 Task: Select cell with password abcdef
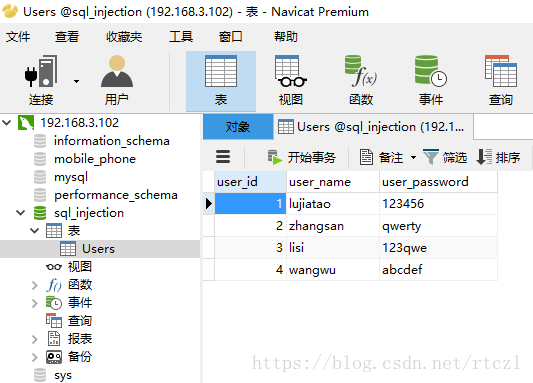click(439, 269)
